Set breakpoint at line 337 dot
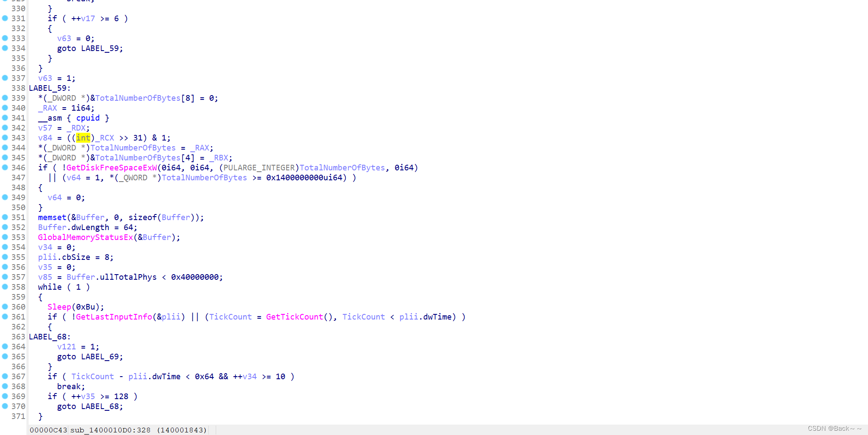 pos(5,78)
